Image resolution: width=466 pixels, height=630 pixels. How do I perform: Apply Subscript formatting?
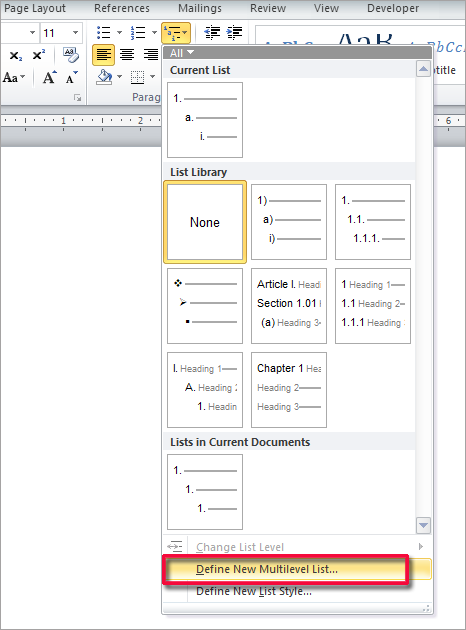click(16, 55)
